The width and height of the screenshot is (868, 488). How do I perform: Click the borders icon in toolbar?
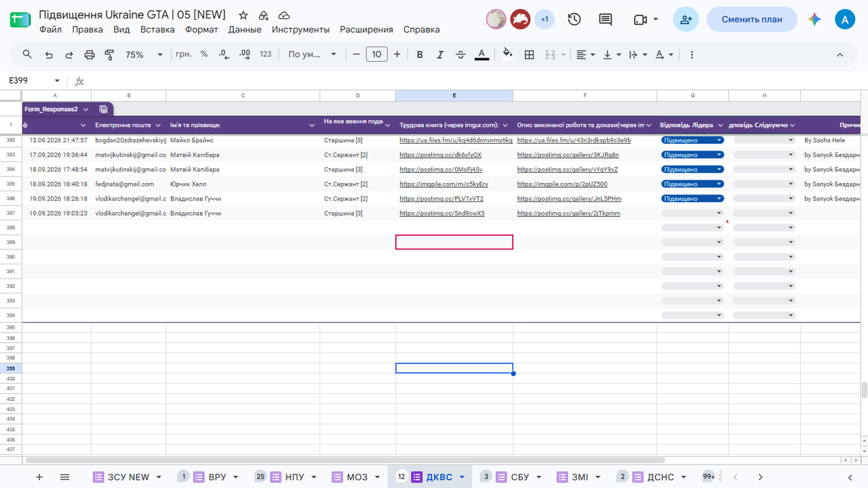(x=530, y=54)
